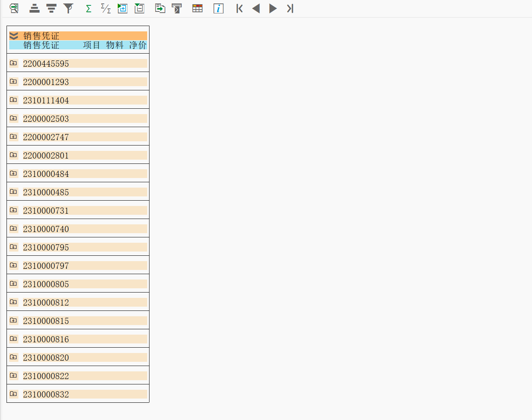This screenshot has width=532, height=420.
Task: Sort the document list in descending order
Action: (51, 8)
